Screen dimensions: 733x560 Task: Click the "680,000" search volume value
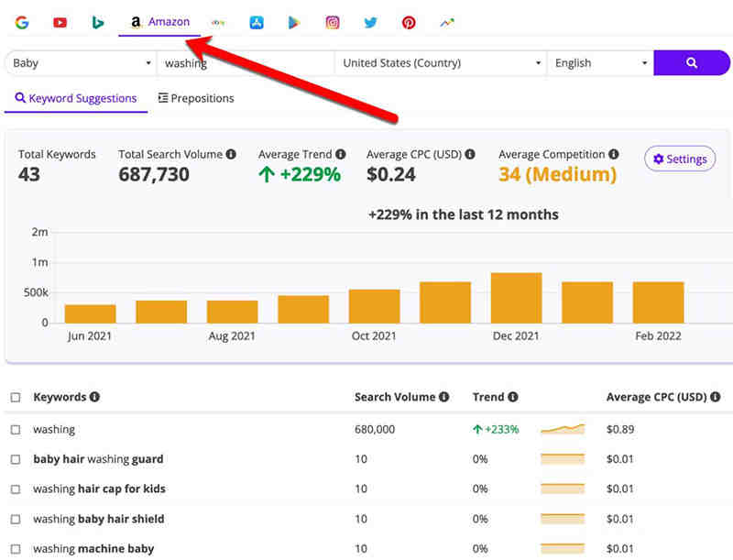(375, 429)
